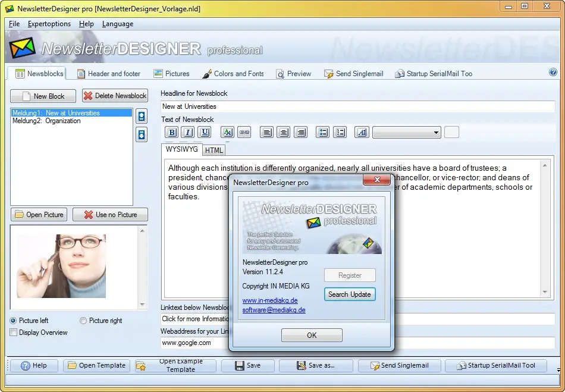This screenshot has height=392, width=565.
Task: Click Open Example Template button
Action: [176, 365]
